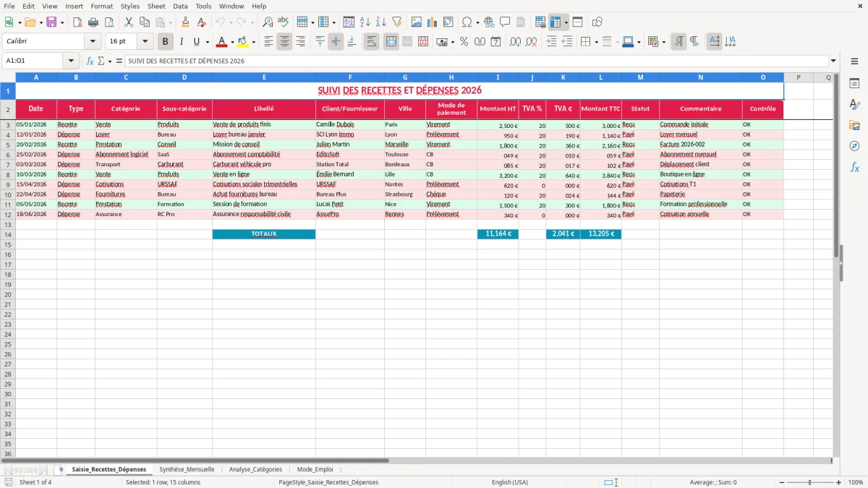Toggle Underline formatting
The width and height of the screenshot is (868, 488).
click(196, 42)
